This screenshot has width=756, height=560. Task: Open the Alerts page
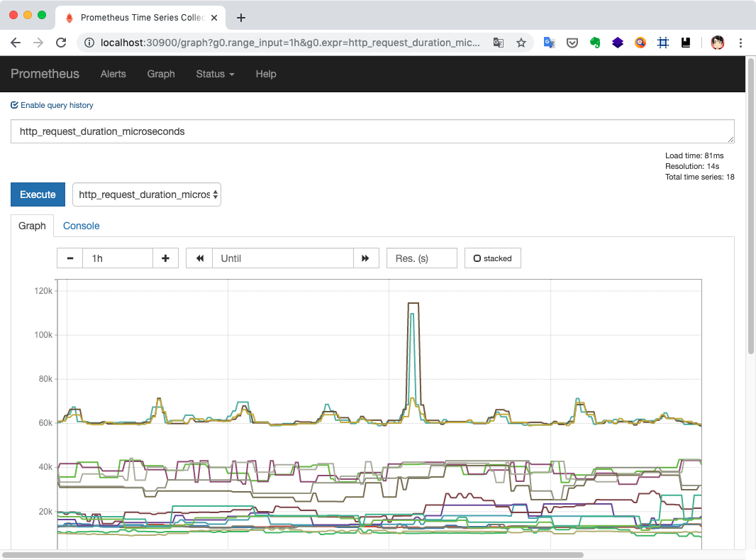(113, 74)
